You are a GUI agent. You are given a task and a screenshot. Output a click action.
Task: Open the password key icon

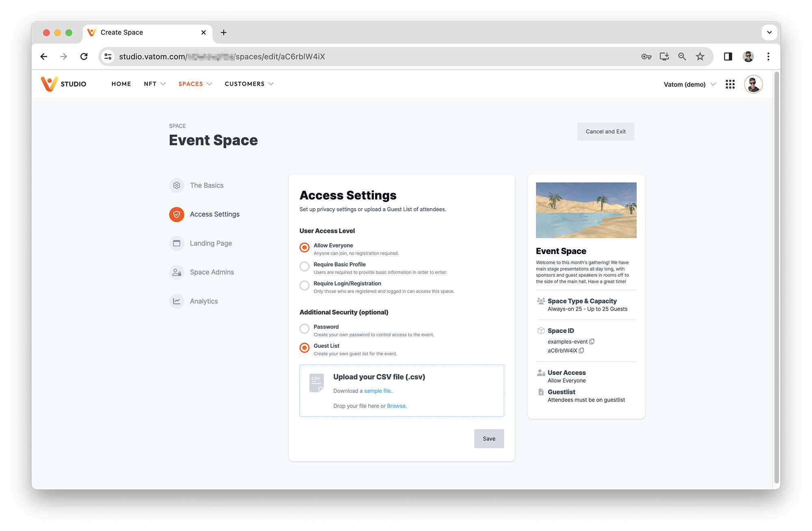point(646,56)
